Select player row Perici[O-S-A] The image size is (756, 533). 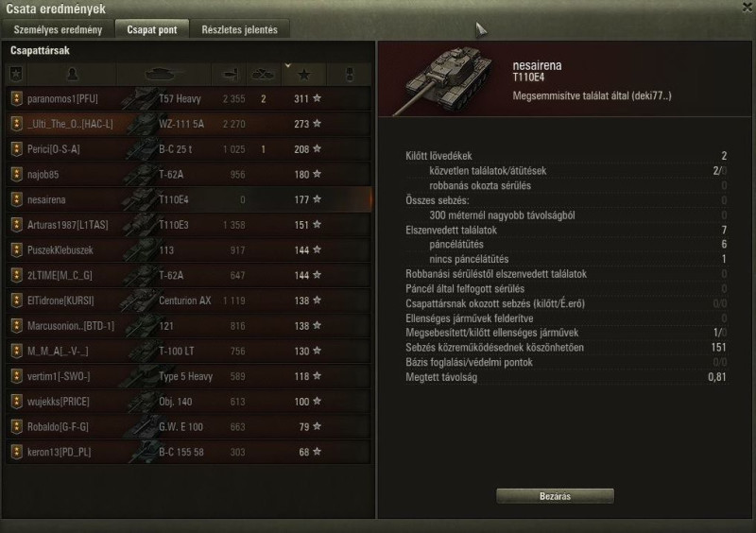[x=189, y=149]
